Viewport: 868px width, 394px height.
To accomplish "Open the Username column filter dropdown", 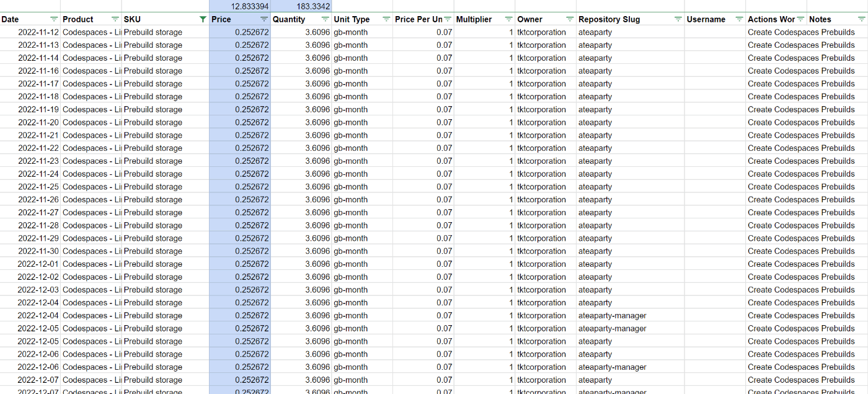I will 738,19.
